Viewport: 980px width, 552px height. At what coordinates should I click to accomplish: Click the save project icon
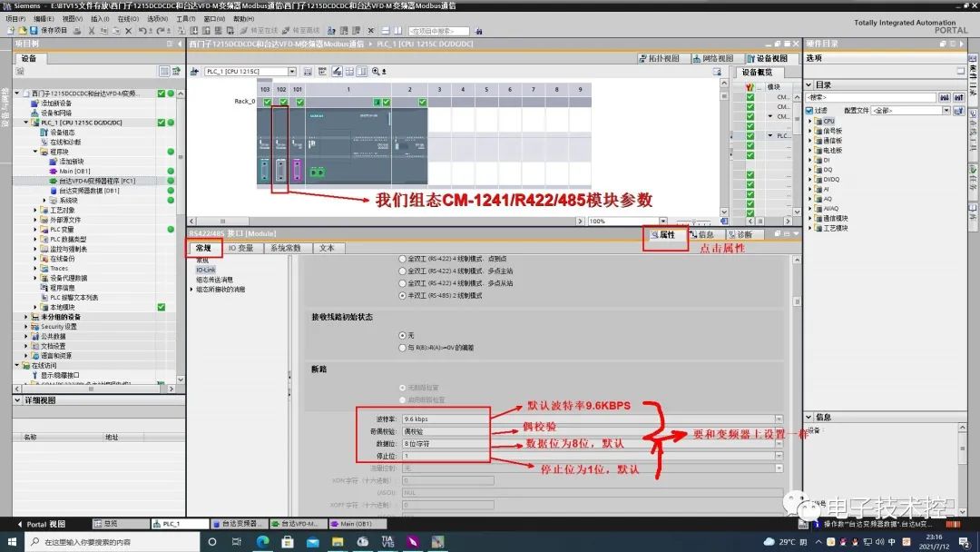click(x=34, y=30)
